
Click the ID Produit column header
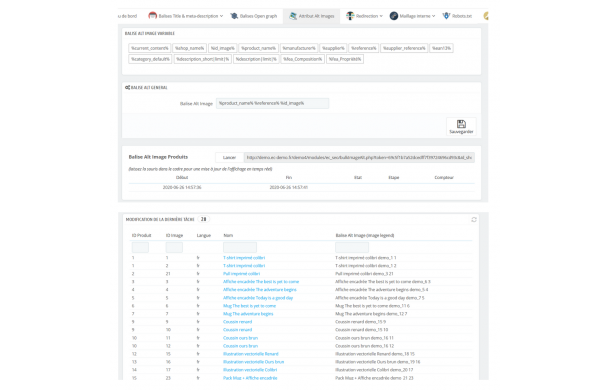(142, 235)
